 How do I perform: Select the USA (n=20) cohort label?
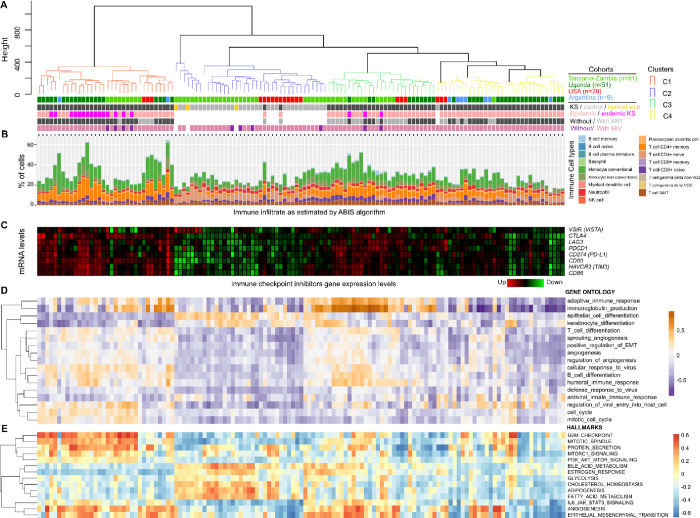[x=585, y=91]
